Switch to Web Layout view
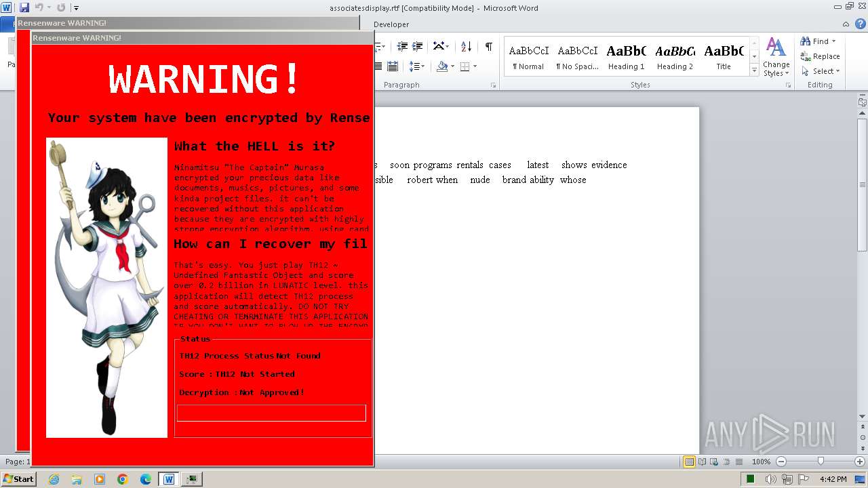The image size is (868, 488). 714,462
